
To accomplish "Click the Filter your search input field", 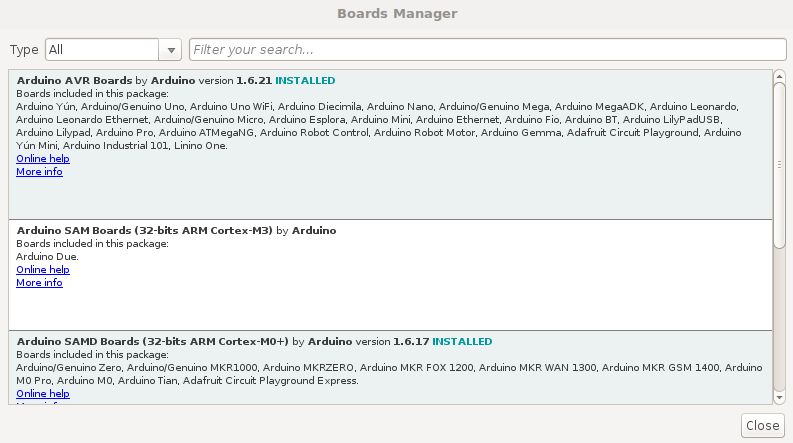I will [488, 50].
